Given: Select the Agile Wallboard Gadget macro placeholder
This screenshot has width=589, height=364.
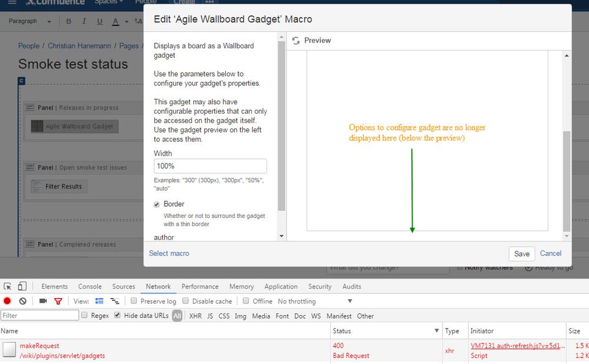Looking at the screenshot, I should 75,127.
